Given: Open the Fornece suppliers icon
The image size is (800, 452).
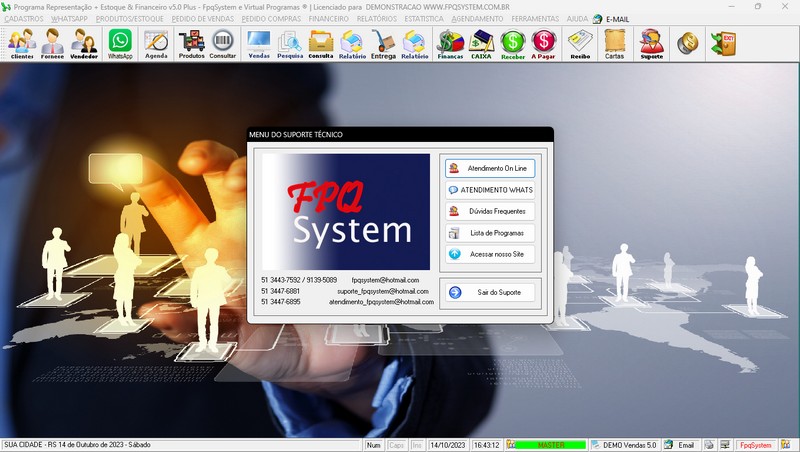Looking at the screenshot, I should (x=53, y=44).
